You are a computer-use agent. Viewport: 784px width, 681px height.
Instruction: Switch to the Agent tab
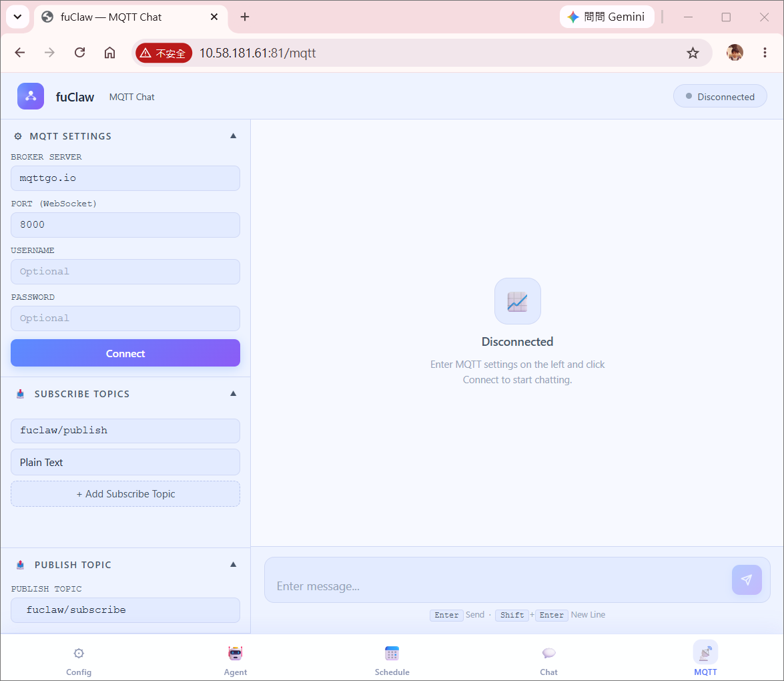pyautogui.click(x=235, y=662)
